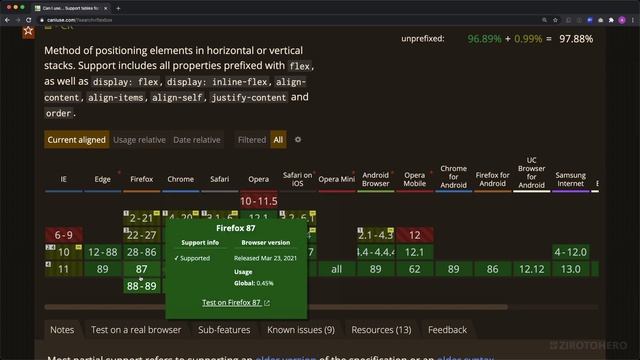Screen dimensions: 640x360
Task: Open the Chrome profile avatar
Action: 622,20
